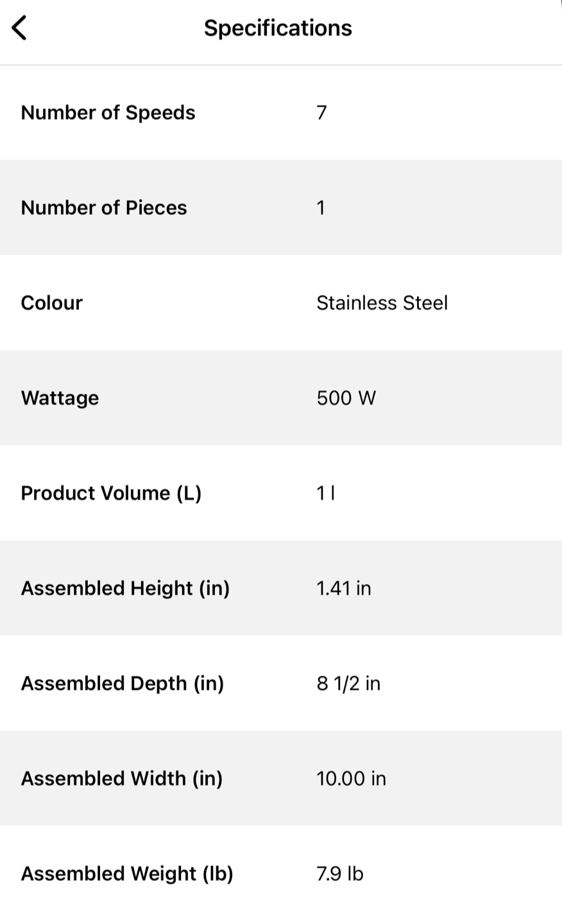This screenshot has width=562, height=924.
Task: Click the pieces value 1
Action: pyautogui.click(x=321, y=207)
